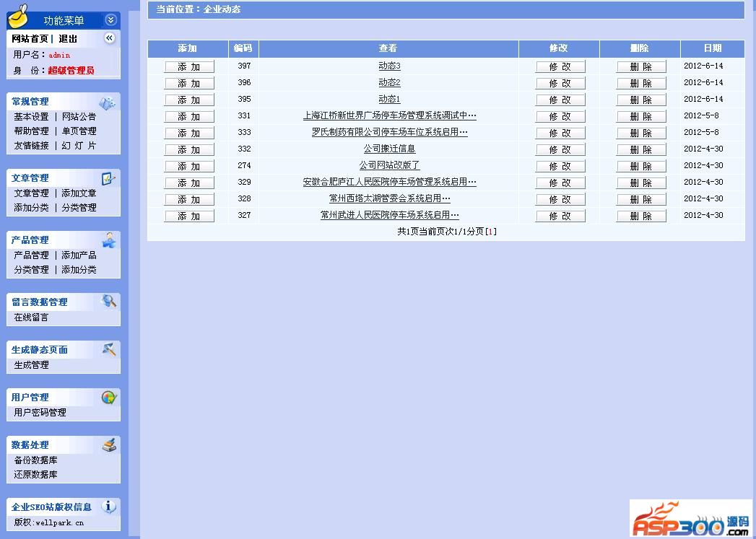Go to 网站首页 link
Viewport: 756px width, 539px height.
30,39
